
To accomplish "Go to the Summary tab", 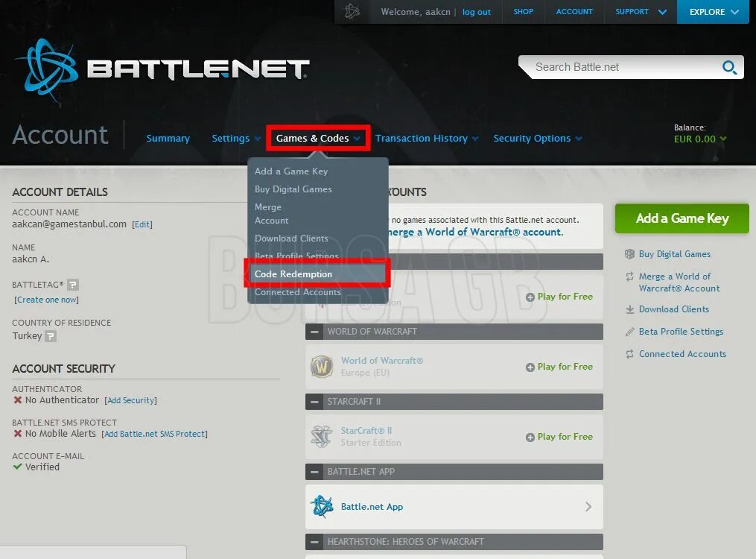I will tap(168, 139).
